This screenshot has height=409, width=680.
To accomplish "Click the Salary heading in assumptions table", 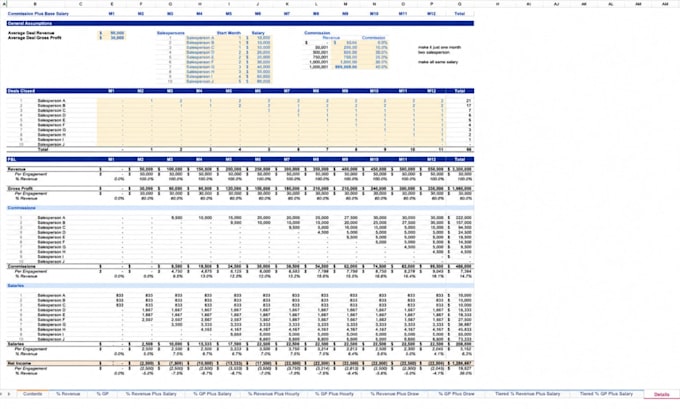I will pos(258,33).
